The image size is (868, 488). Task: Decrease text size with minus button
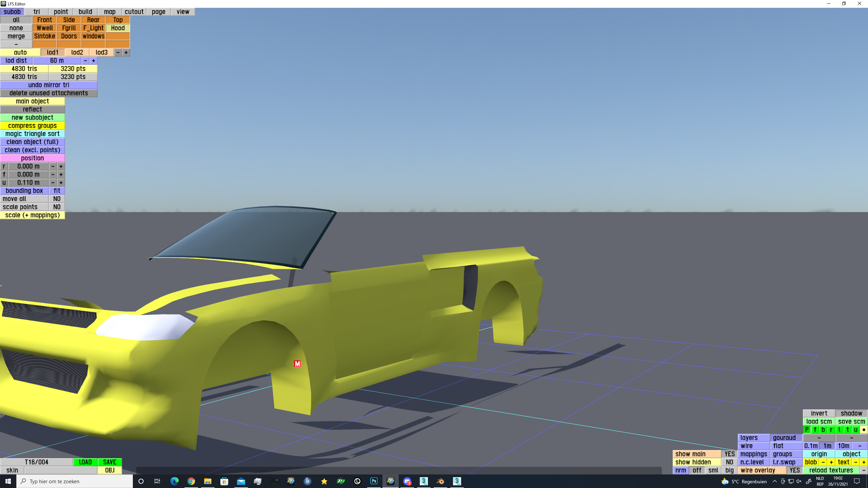pyautogui.click(x=855, y=462)
